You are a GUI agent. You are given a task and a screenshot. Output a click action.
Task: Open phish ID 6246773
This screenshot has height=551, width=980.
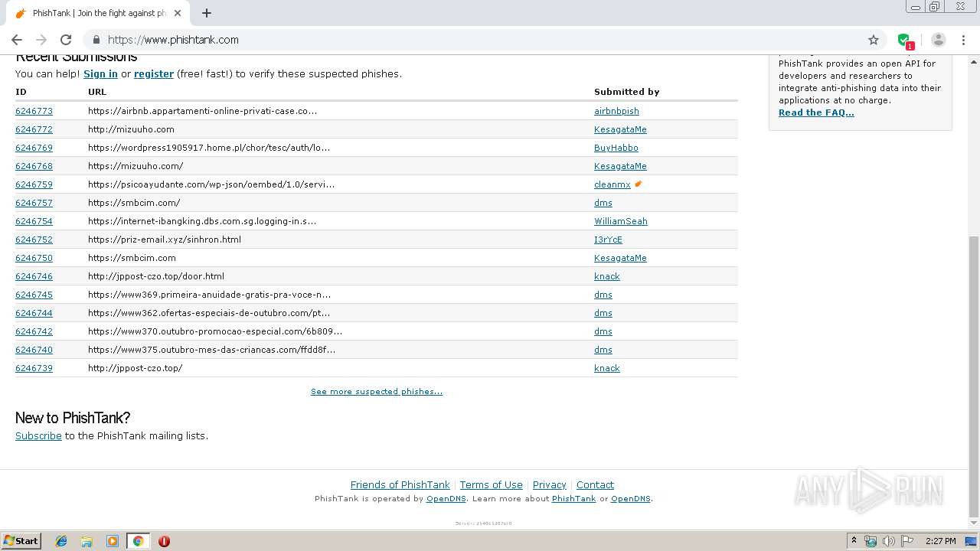[x=34, y=111]
